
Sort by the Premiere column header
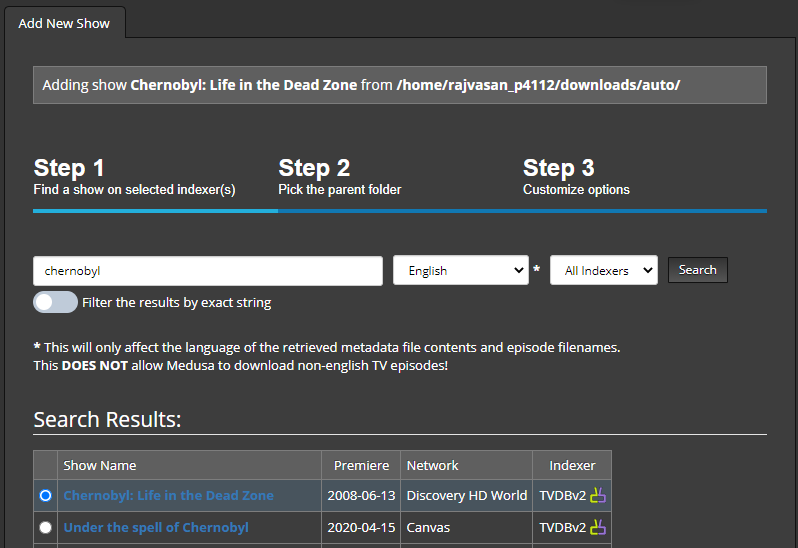[361, 465]
